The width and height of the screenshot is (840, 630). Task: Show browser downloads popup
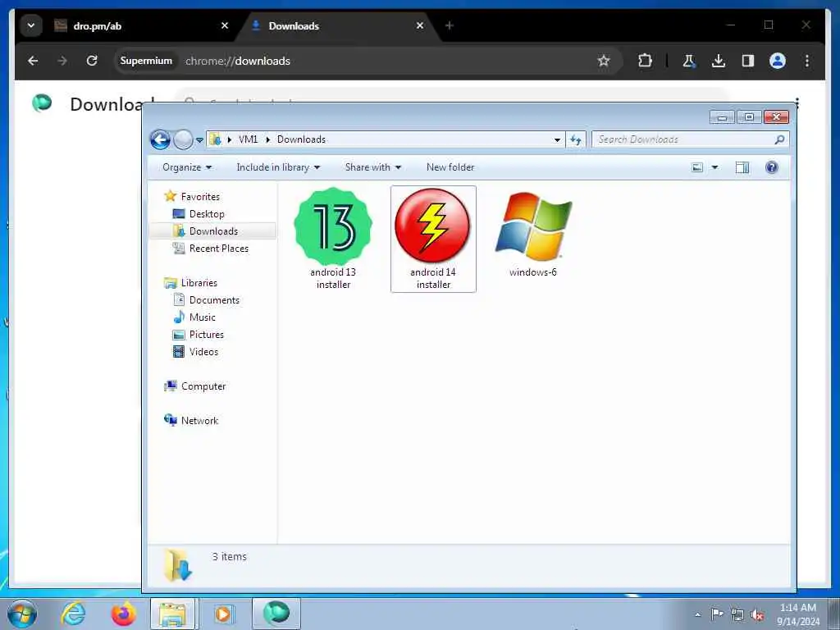719,61
